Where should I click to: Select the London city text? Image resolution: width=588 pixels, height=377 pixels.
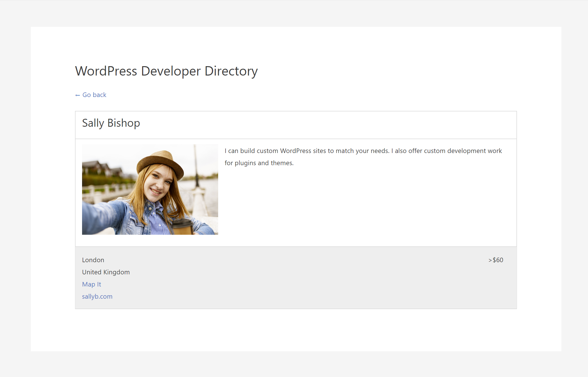(93, 260)
